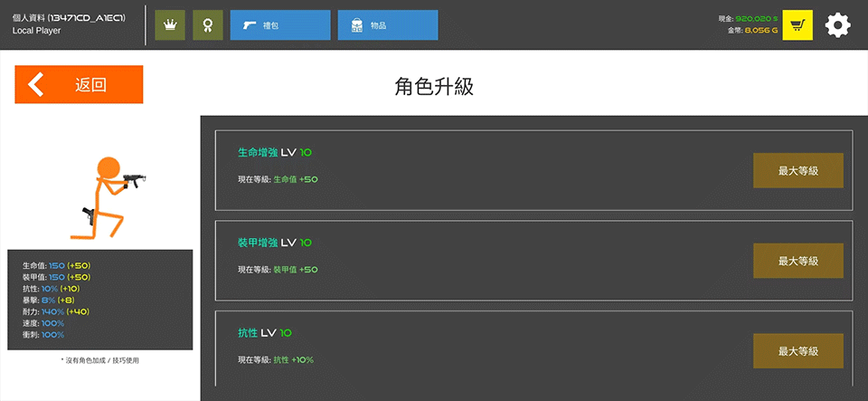Screen dimensions: 868x401
Task: Click the 抗性 LV 10 title
Action: point(265,333)
